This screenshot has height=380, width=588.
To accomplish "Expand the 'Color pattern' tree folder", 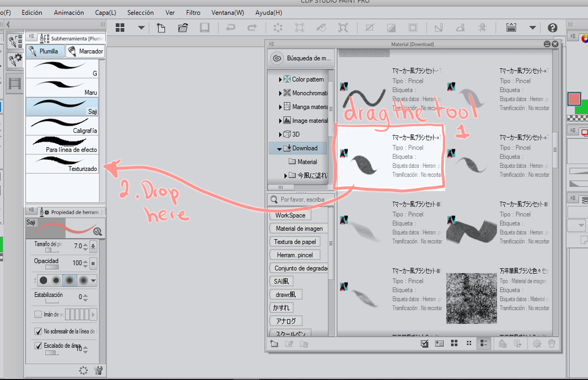I will pyautogui.click(x=281, y=80).
